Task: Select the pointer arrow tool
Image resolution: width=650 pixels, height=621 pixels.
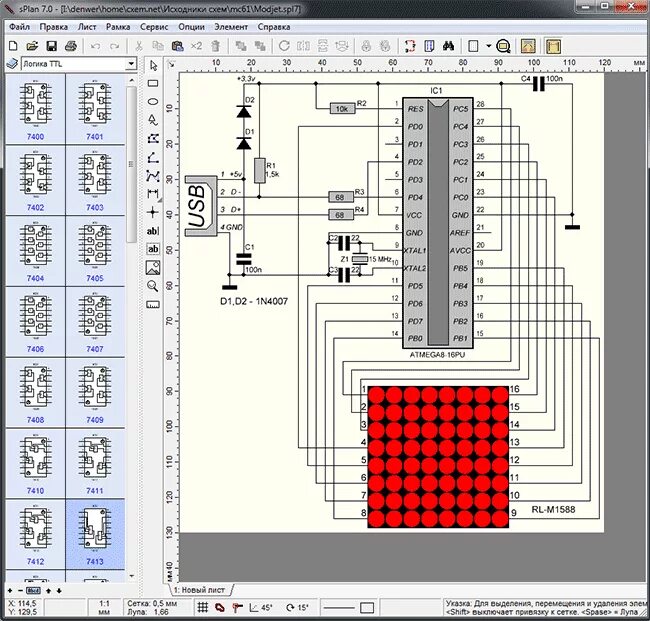Action: pyautogui.click(x=153, y=65)
